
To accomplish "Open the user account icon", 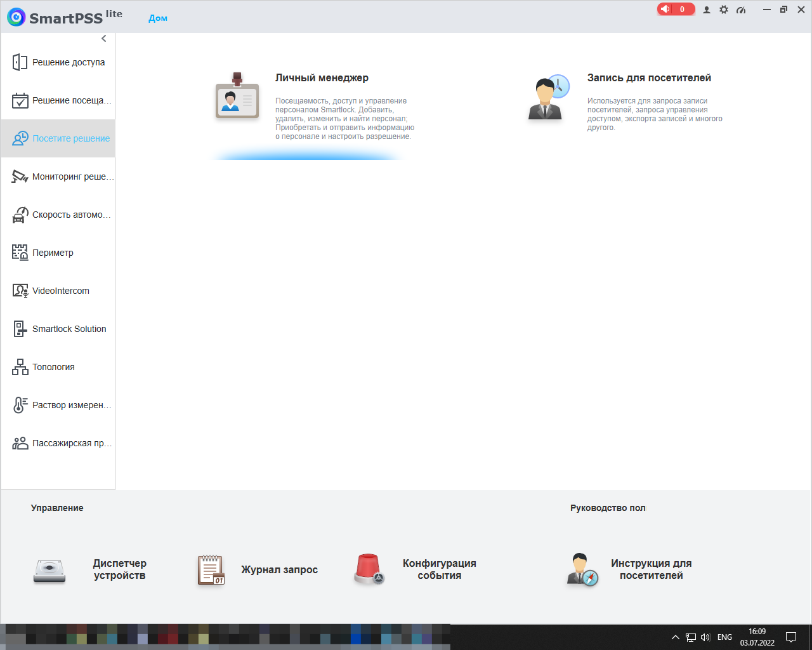I will (707, 10).
